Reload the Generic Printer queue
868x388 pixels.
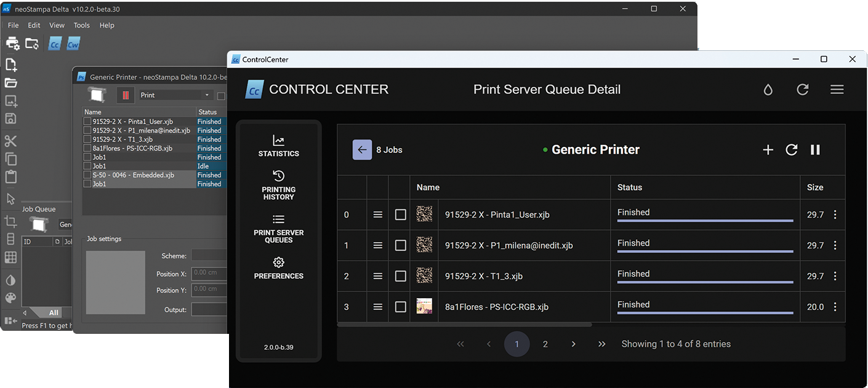[x=792, y=149]
